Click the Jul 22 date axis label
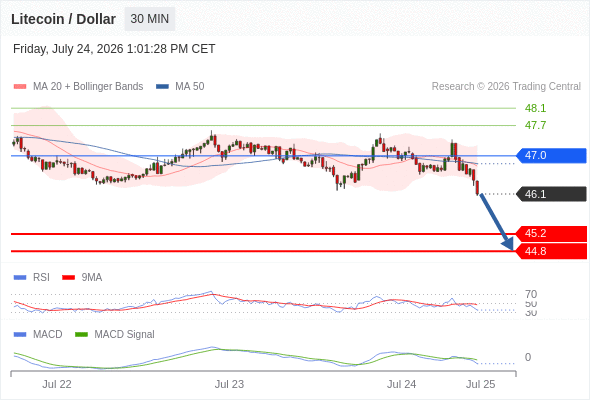Viewport: 590px width, 400px height. pyautogui.click(x=57, y=384)
